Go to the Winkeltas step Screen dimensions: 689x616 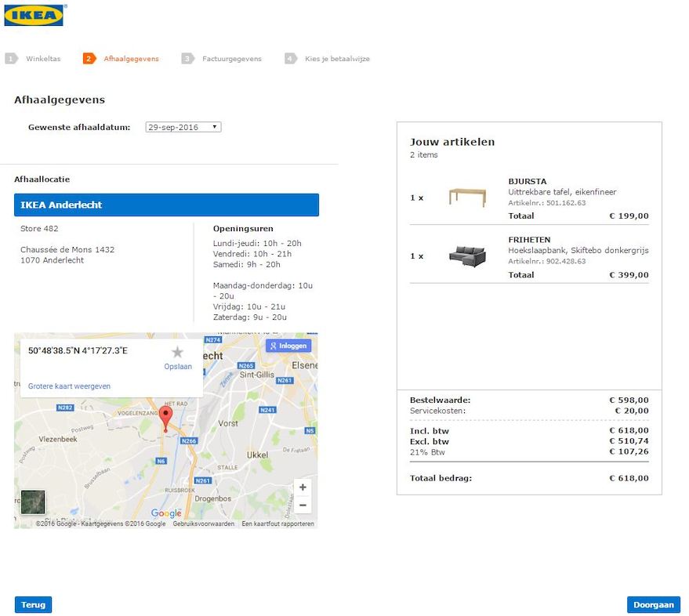click(43, 59)
